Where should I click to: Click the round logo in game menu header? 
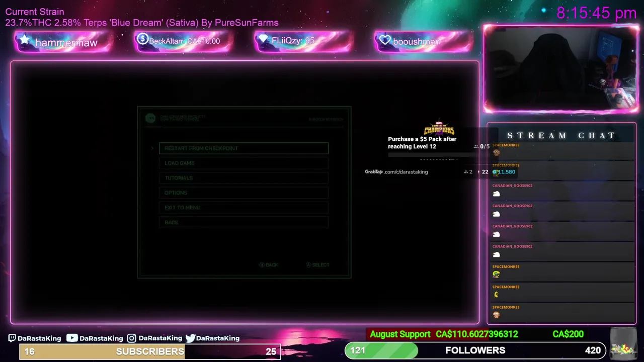150,118
